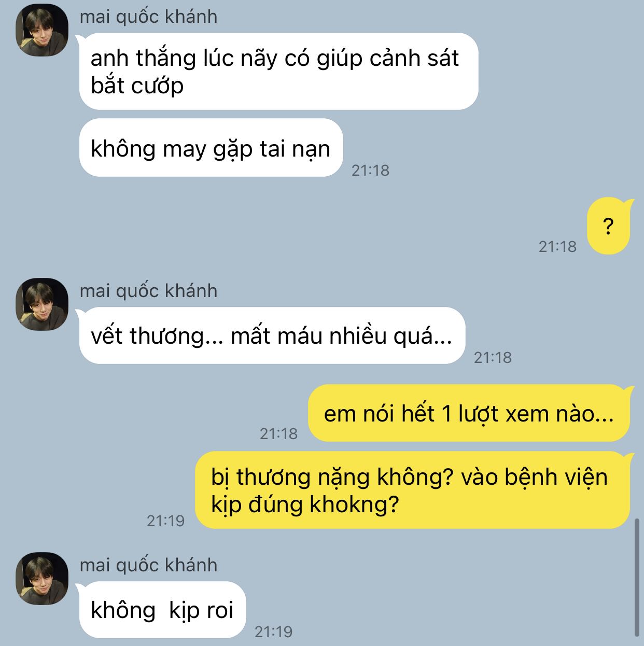Select bubble 'không may gặp tai nạn'
644x646 pixels.
[x=211, y=148]
